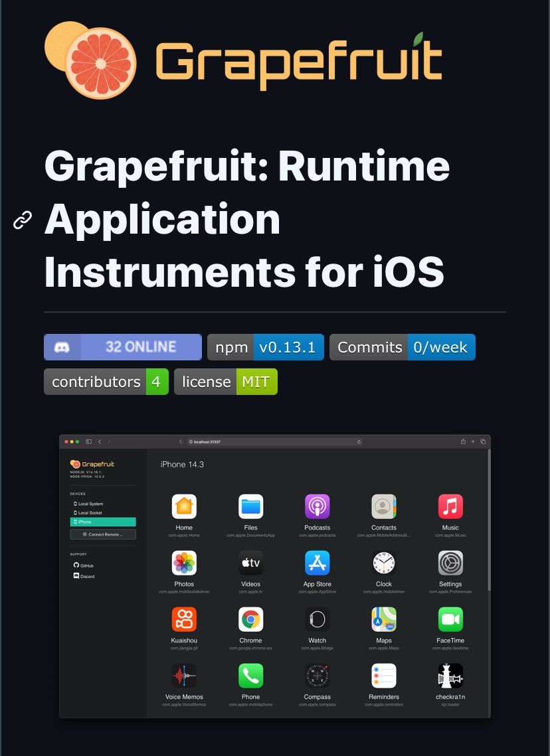
Task: Open the App Store icon
Action: [317, 563]
